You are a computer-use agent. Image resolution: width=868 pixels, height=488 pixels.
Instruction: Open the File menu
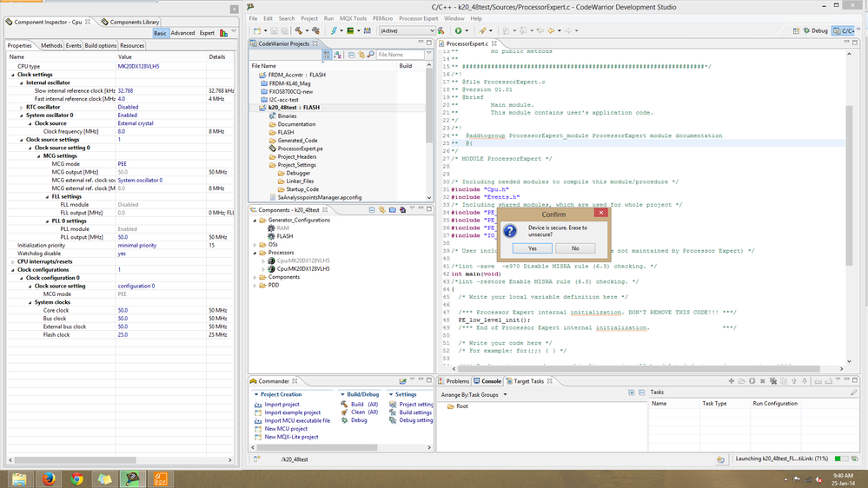click(x=253, y=18)
